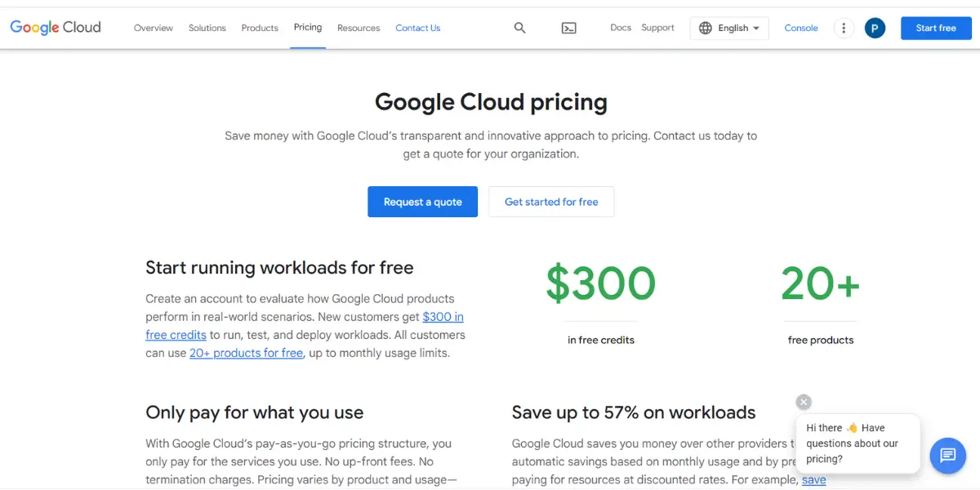
Task: Open the profile avatar labeled P
Action: pos(875,28)
